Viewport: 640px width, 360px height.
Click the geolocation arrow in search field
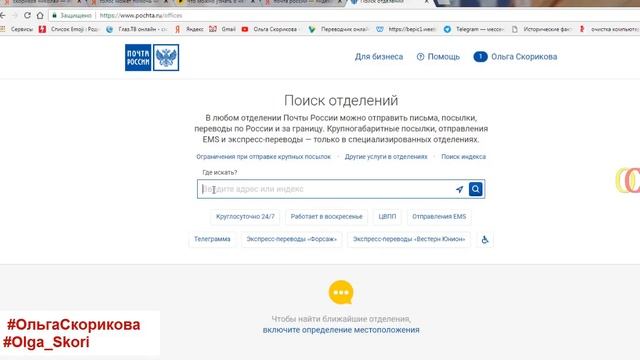click(460, 189)
